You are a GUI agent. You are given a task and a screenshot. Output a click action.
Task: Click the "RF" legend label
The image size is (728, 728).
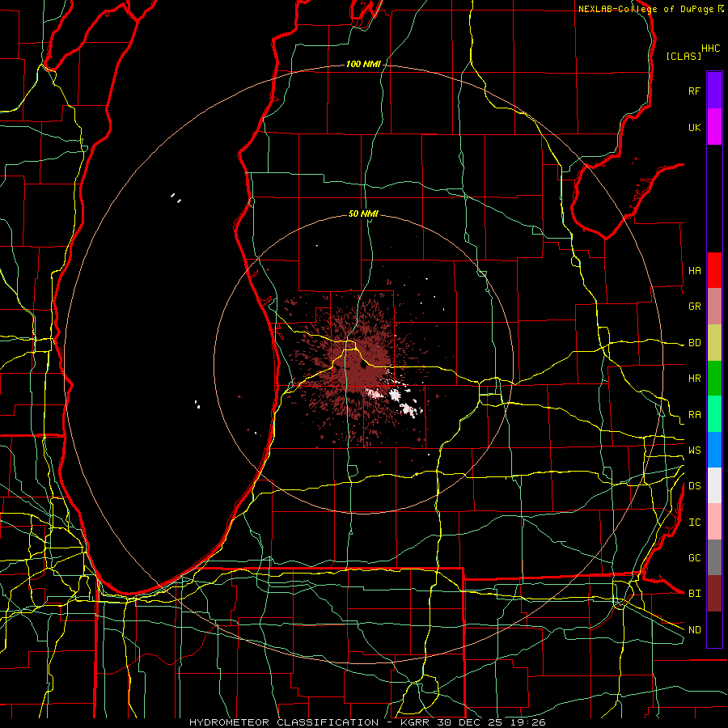click(694, 91)
